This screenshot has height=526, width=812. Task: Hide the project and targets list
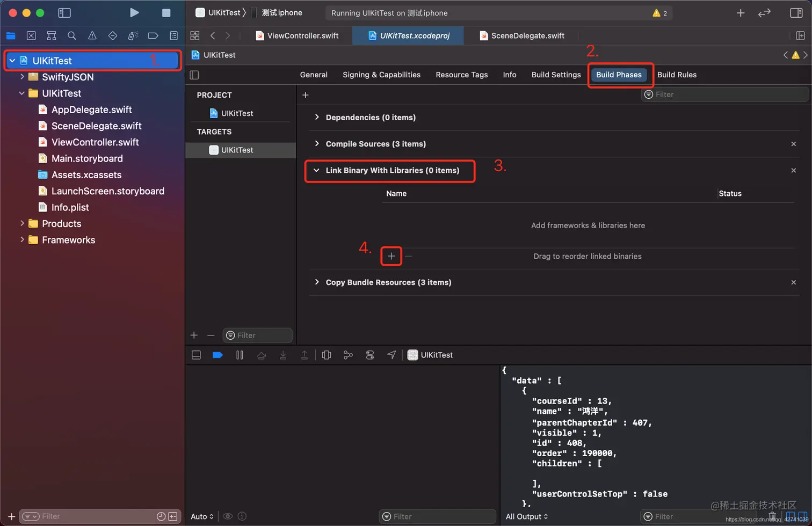pyautogui.click(x=194, y=75)
